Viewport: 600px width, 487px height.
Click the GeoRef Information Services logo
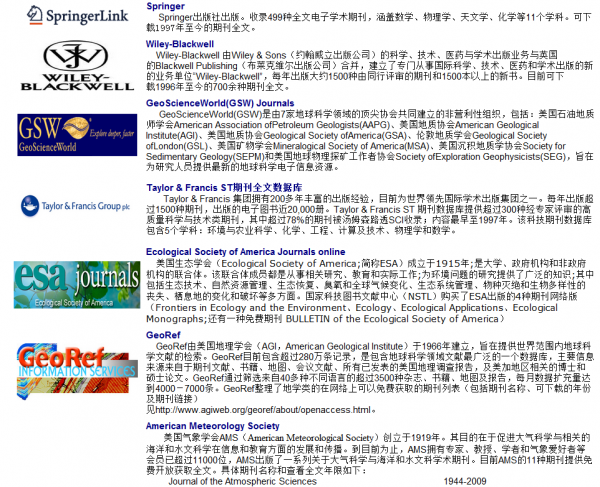(x=77, y=371)
